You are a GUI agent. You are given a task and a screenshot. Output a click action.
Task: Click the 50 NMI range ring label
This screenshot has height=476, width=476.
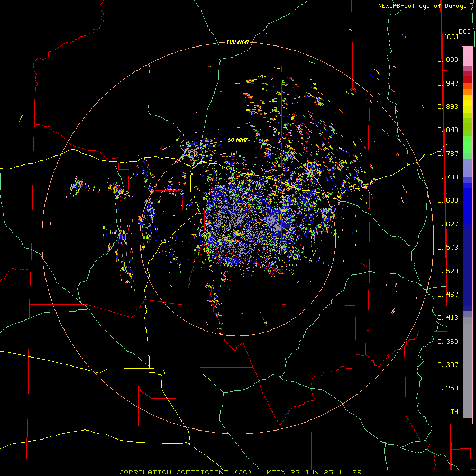pyautogui.click(x=237, y=140)
